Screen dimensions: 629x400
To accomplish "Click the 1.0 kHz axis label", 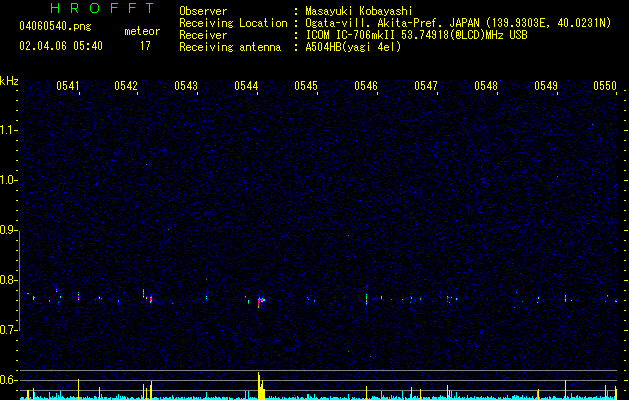I will coord(8,180).
